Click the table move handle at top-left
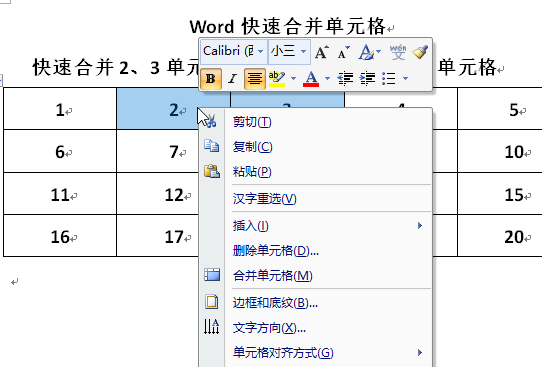 pyautogui.click(x=1, y=81)
